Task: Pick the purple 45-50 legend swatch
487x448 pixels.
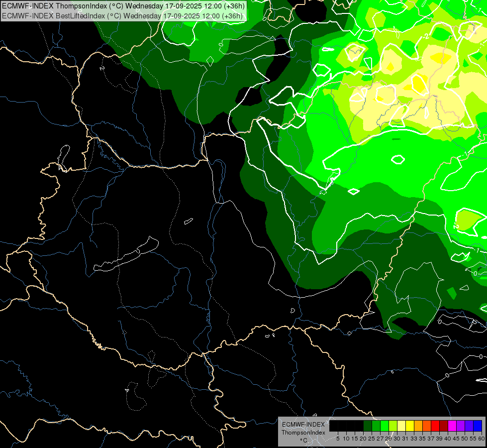Action: [461, 426]
